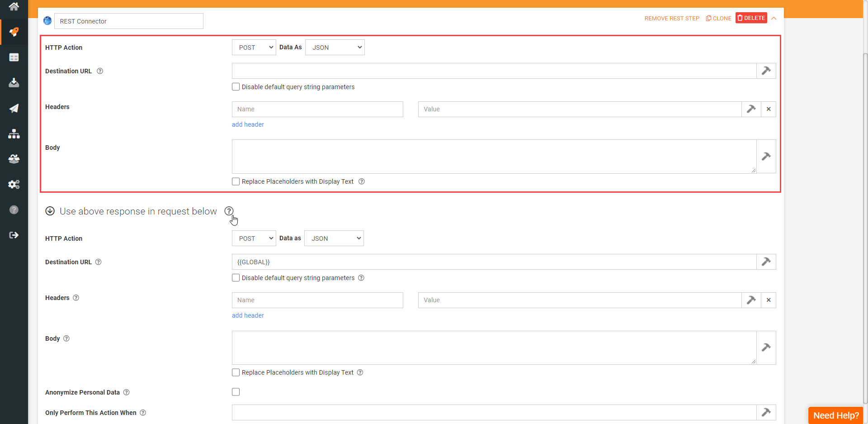868x424 pixels.
Task: Collapse the REST Connector panel chevron
Action: 774,19
